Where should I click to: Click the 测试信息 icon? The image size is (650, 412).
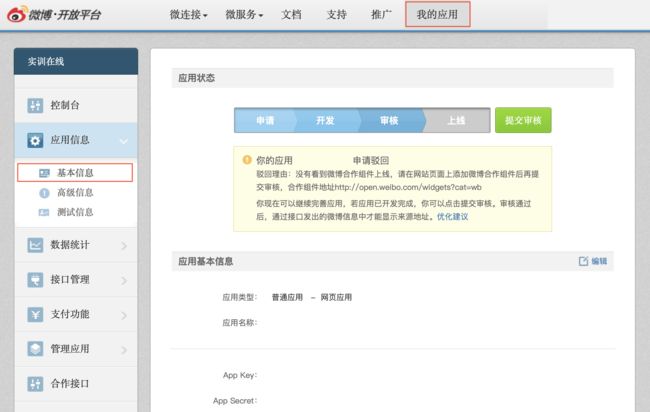[x=44, y=212]
